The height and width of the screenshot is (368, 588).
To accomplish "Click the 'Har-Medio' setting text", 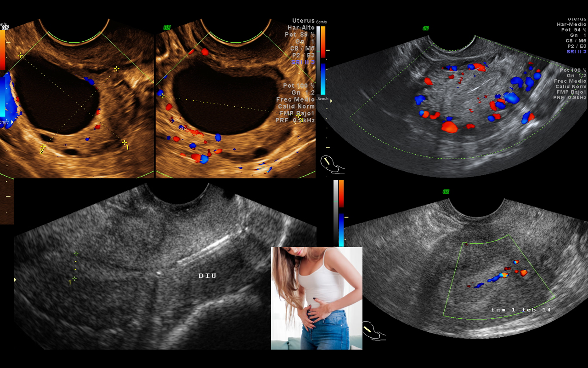I will [571, 24].
